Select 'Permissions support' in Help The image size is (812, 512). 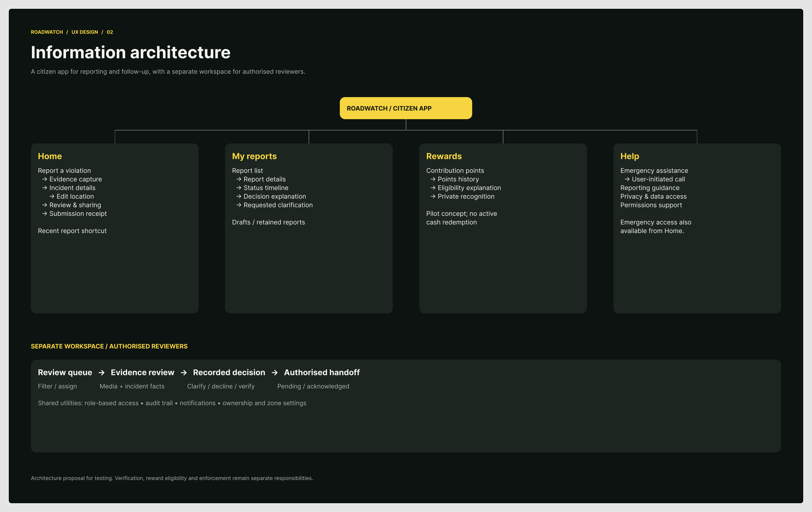[x=651, y=205]
